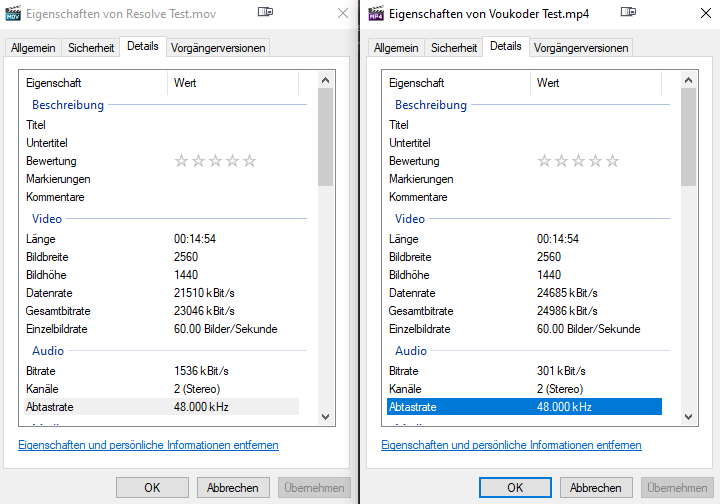This screenshot has width=720, height=504.
Task: Set a five-star rating for Voukoder Test.mp4
Action: 613,161
